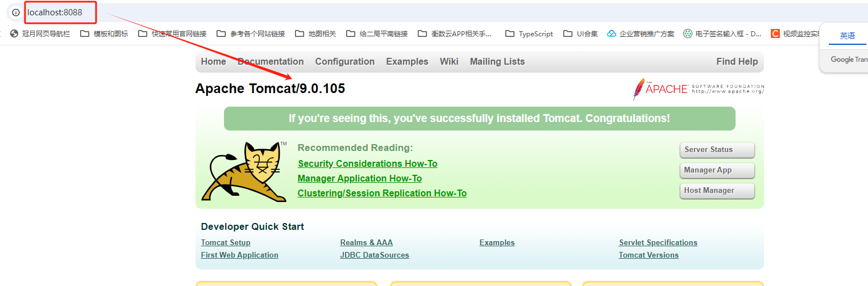Screen dimensions: 868x286
Task: Click the Apache Software Foundation logo
Action: pos(698,89)
